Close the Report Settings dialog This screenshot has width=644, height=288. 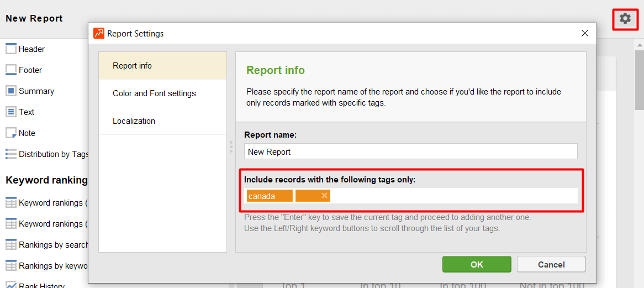click(585, 33)
